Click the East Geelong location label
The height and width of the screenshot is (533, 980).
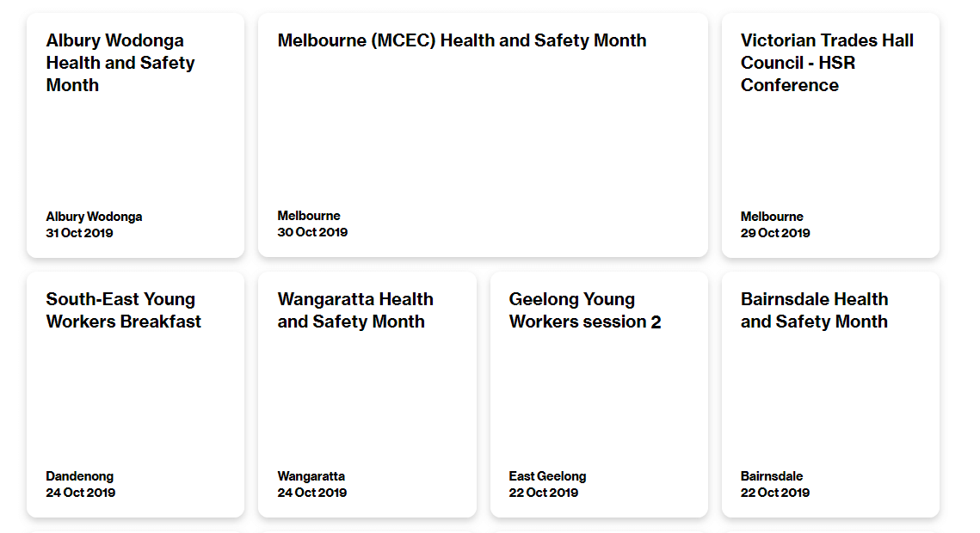[547, 476]
